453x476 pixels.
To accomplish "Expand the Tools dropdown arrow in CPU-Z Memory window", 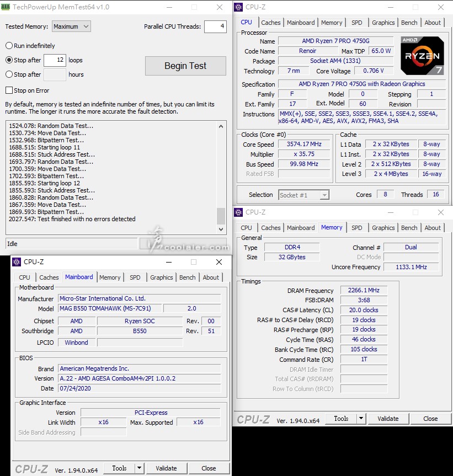I will tap(361, 419).
